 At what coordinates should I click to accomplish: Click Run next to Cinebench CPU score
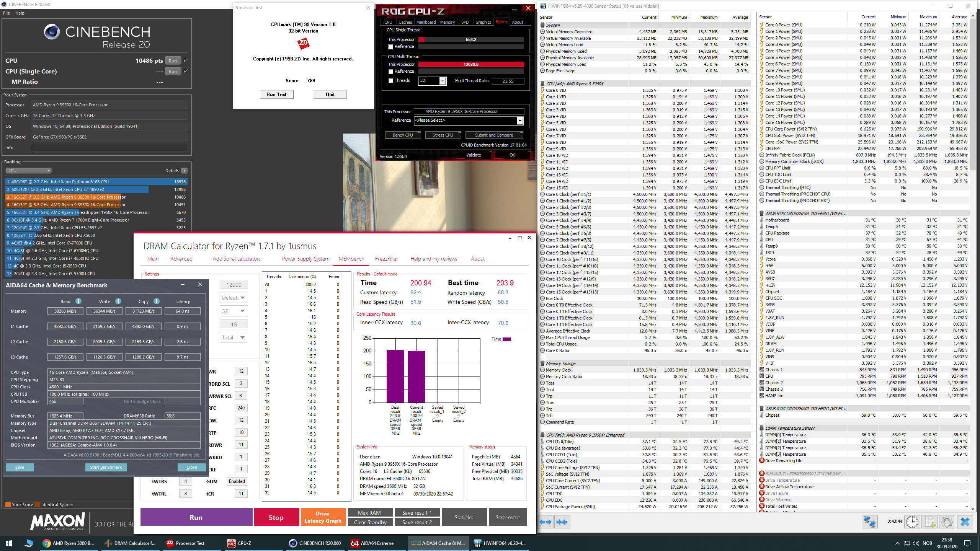pos(173,60)
